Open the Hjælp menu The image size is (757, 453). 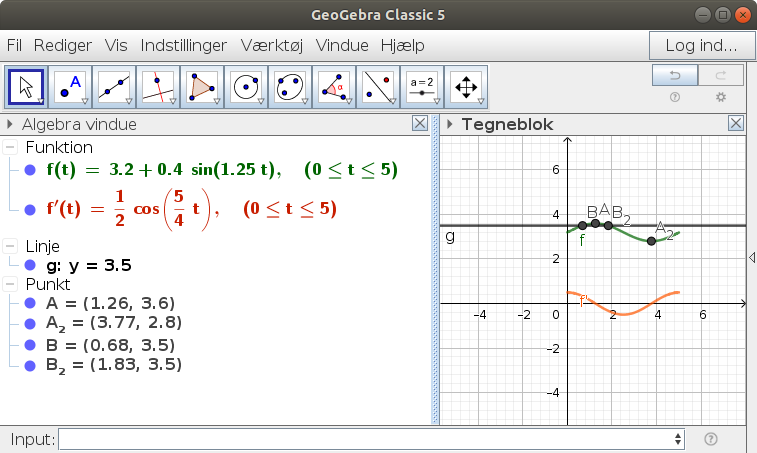pos(403,45)
